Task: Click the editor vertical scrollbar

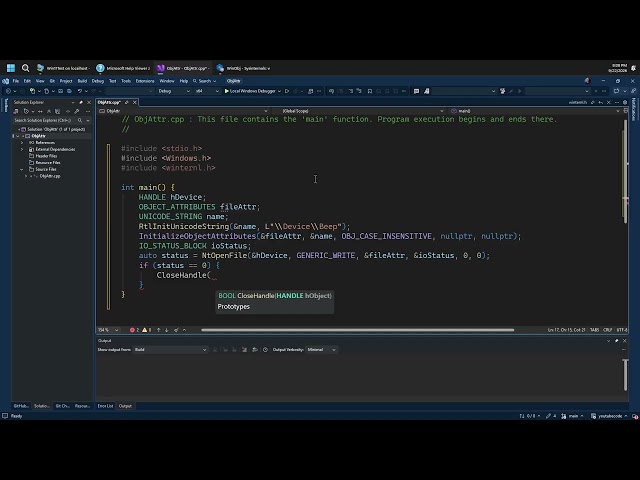Action: [x=625, y=171]
